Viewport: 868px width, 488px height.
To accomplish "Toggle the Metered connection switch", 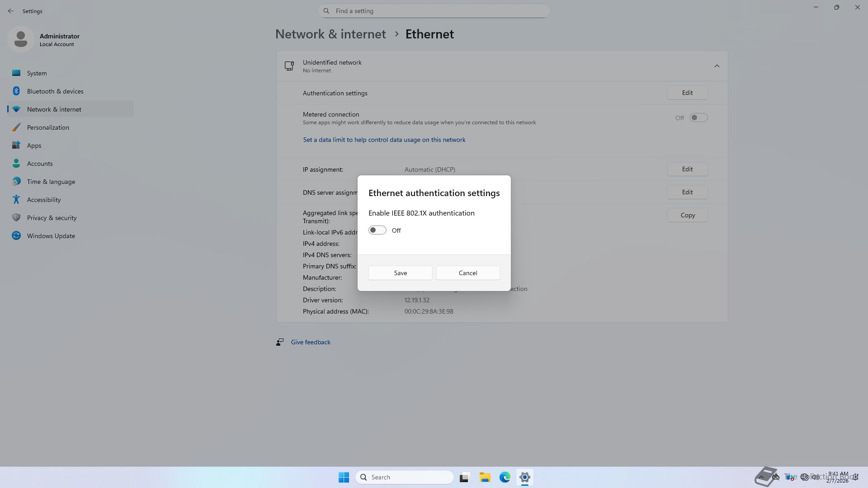I will point(698,118).
